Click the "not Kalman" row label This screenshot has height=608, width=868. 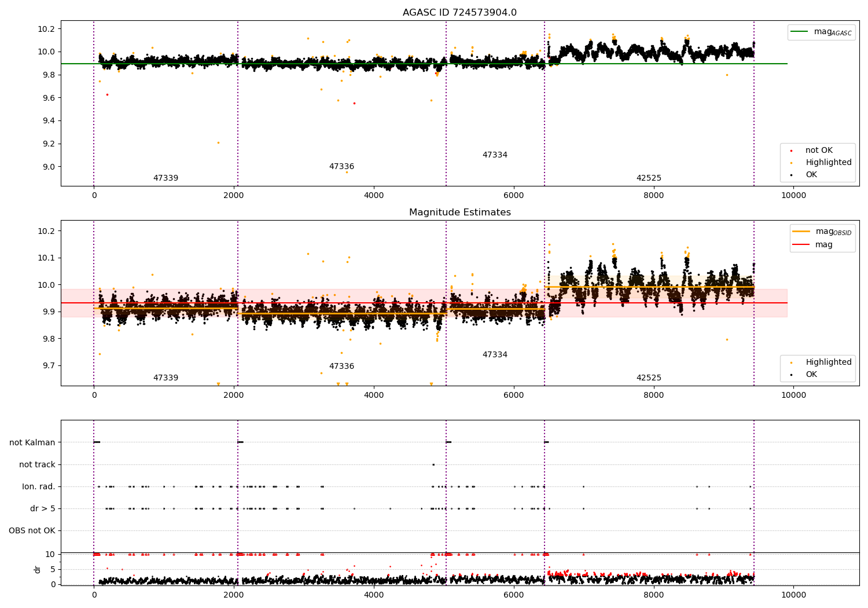pos(32,442)
